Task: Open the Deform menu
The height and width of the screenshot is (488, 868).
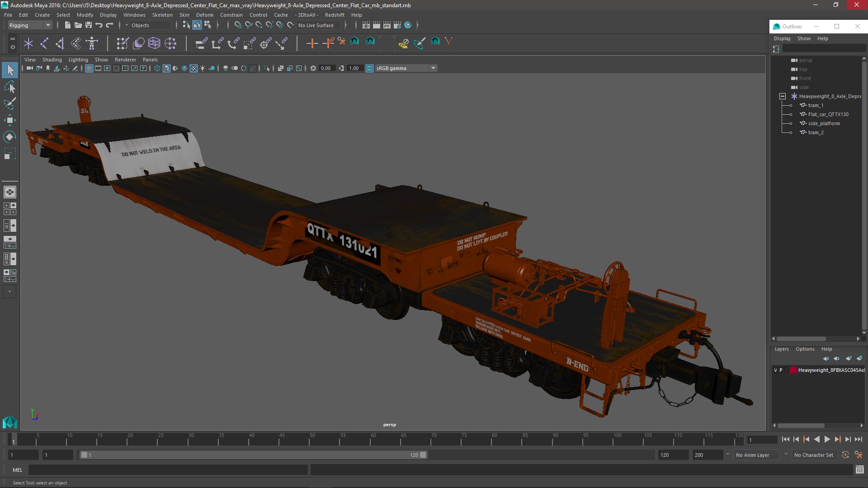Action: 204,15
